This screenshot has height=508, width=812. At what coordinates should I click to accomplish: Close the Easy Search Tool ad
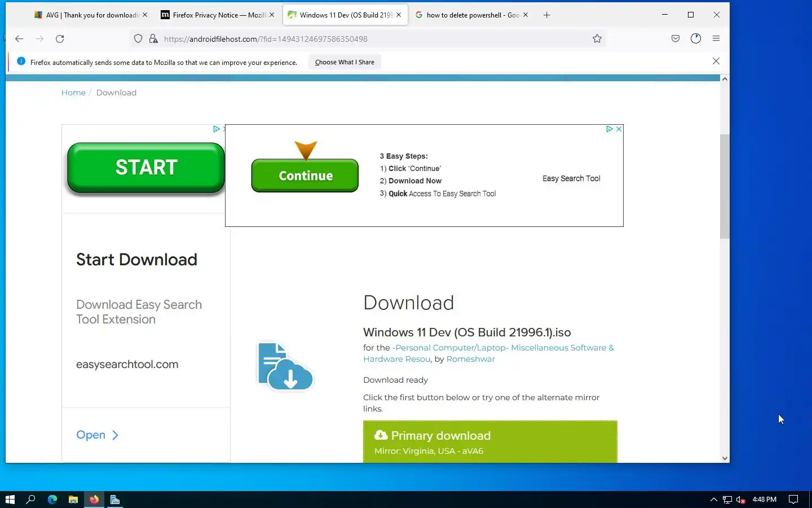619,129
